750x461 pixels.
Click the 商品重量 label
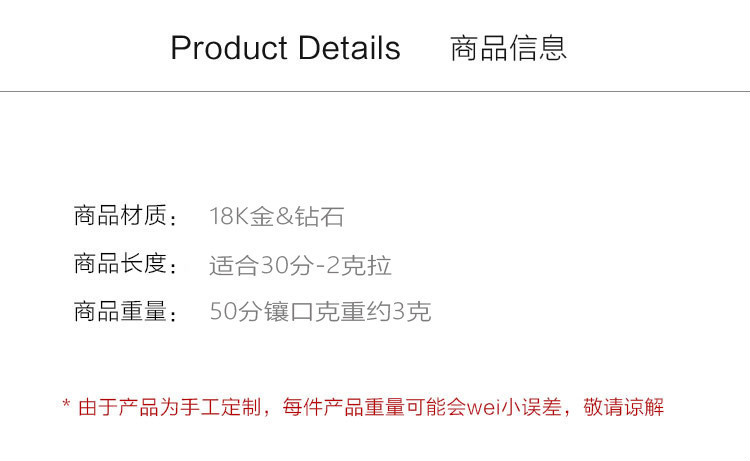[120, 312]
